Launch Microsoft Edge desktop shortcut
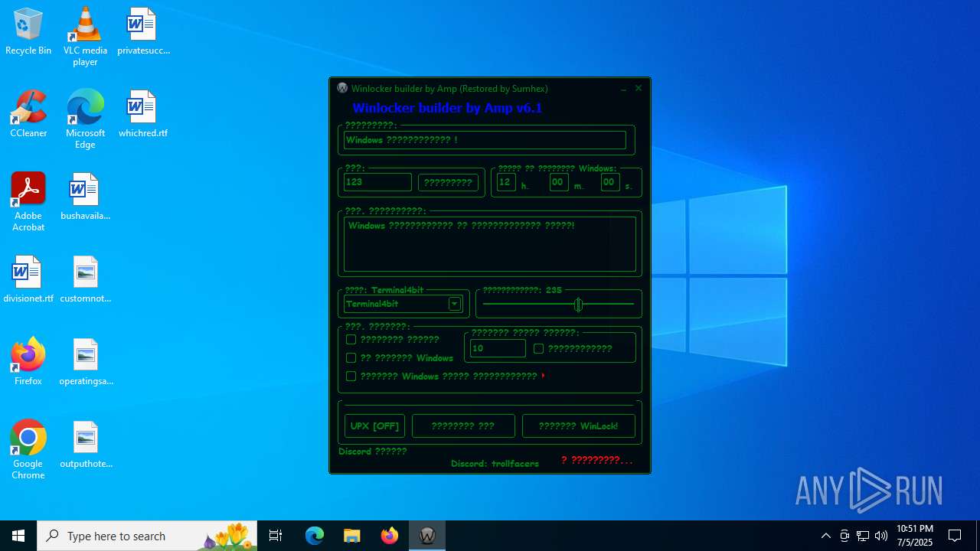 pos(85,119)
